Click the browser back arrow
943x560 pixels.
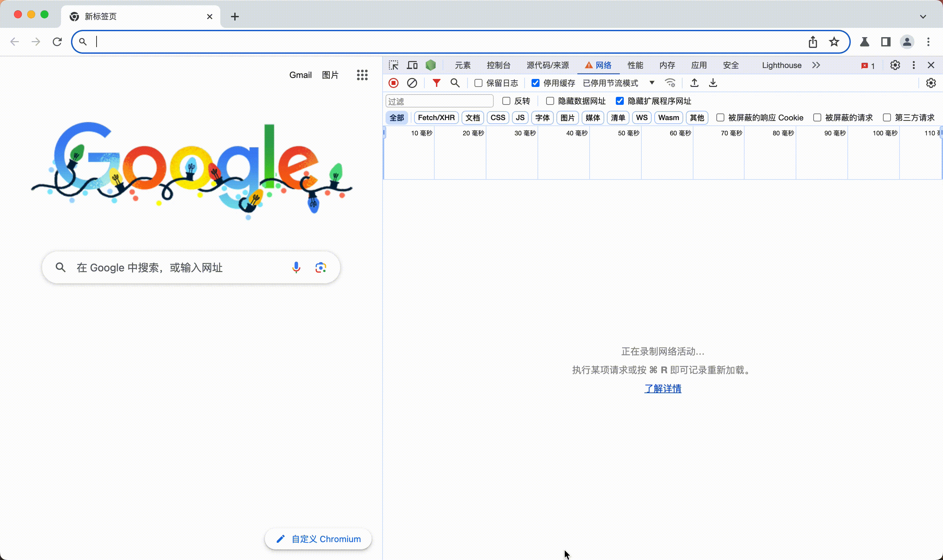(x=15, y=41)
